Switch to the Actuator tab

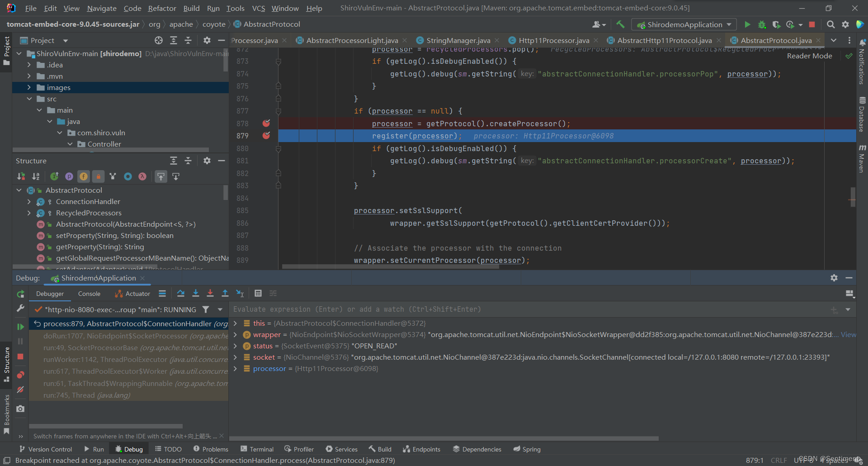(132, 294)
